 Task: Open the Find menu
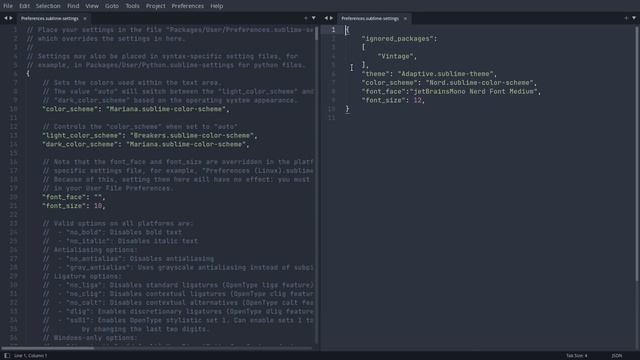(73, 6)
